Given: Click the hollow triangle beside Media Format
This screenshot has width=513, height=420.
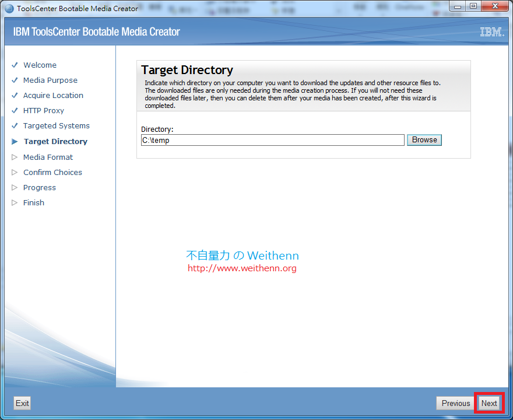Looking at the screenshot, I should [x=15, y=157].
